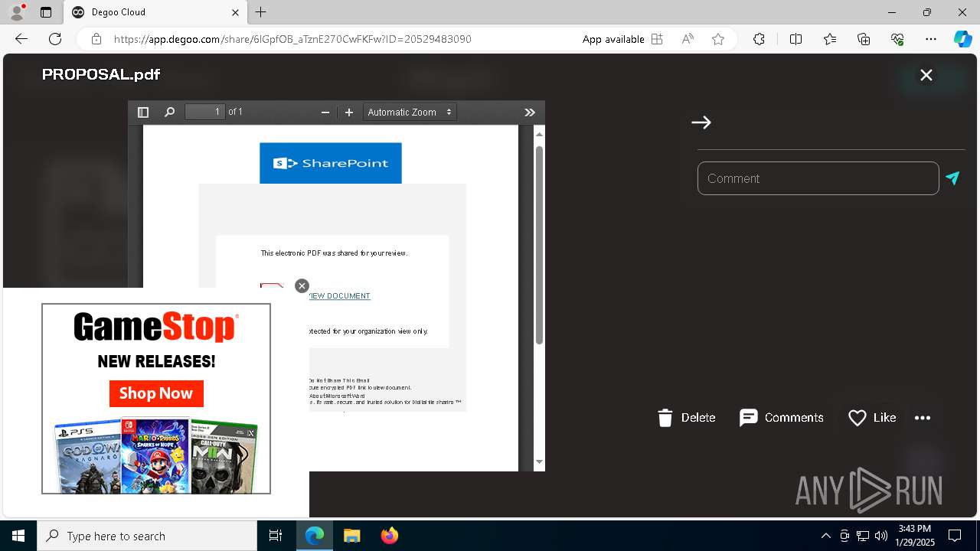The image size is (980, 551).
Task: Click the SharePoint banner in the PDF
Action: (x=331, y=163)
